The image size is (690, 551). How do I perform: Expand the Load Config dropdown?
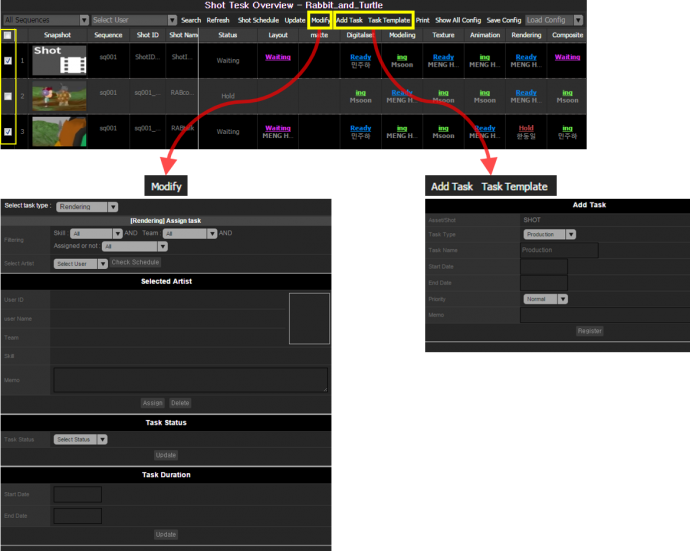tap(554, 20)
